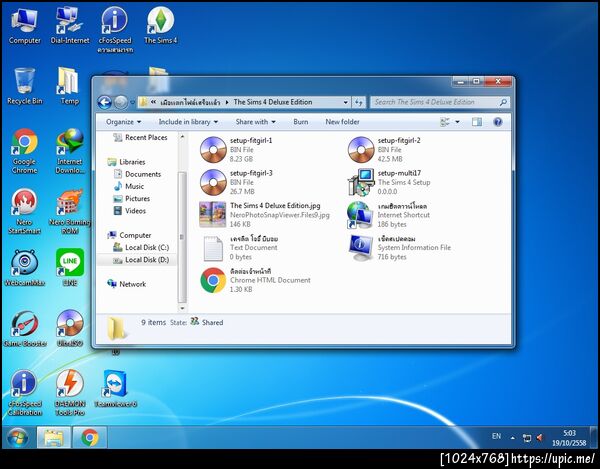Screen dimensions: 600x469
Task: Show hidden system tray icons arrow
Action: point(512,438)
